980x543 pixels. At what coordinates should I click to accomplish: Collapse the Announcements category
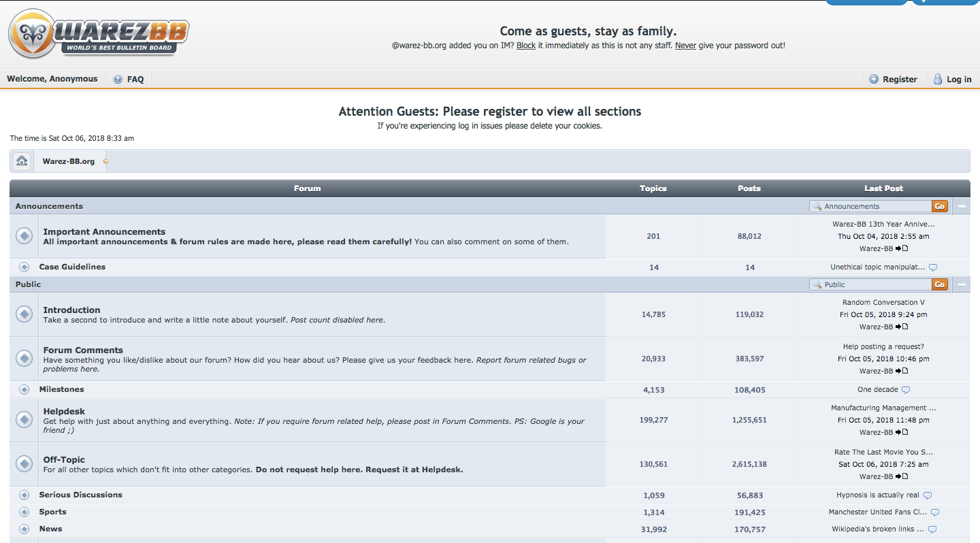[x=962, y=206]
